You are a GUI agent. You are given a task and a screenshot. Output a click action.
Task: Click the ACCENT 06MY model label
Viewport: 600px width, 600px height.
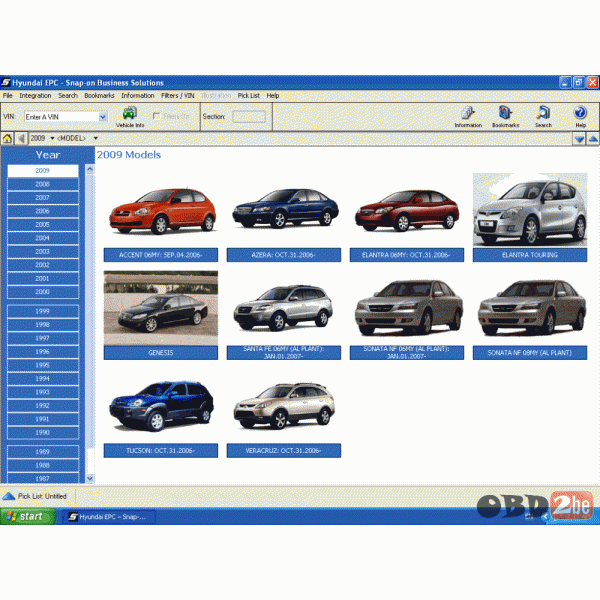161,255
